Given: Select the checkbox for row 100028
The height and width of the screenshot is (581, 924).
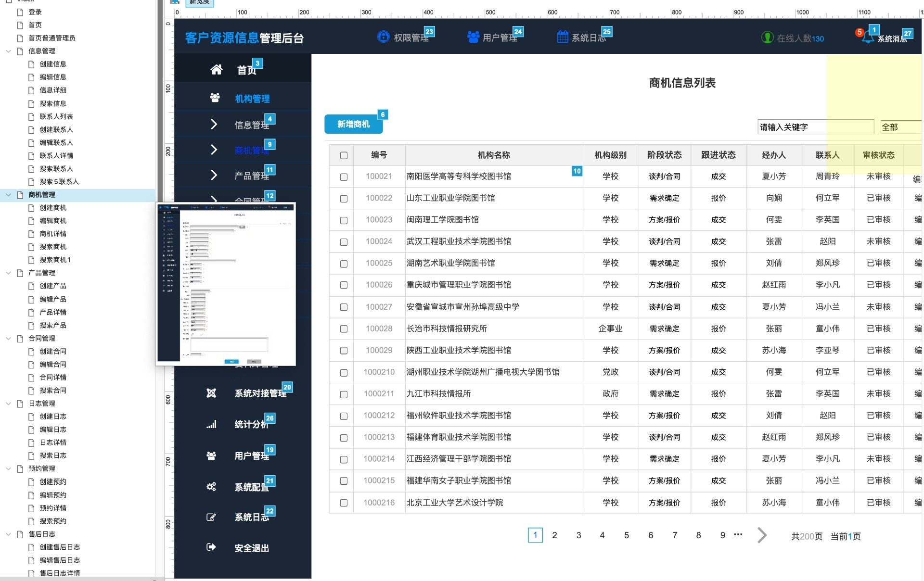Looking at the screenshot, I should pyautogui.click(x=344, y=329).
